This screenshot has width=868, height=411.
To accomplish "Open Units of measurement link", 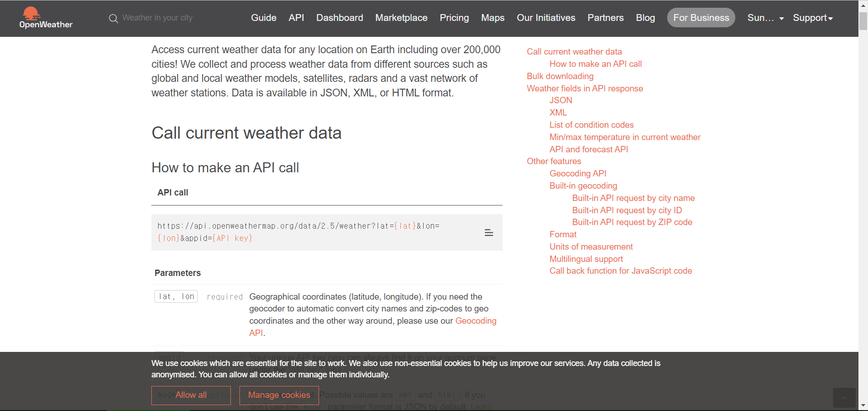I will 591,247.
